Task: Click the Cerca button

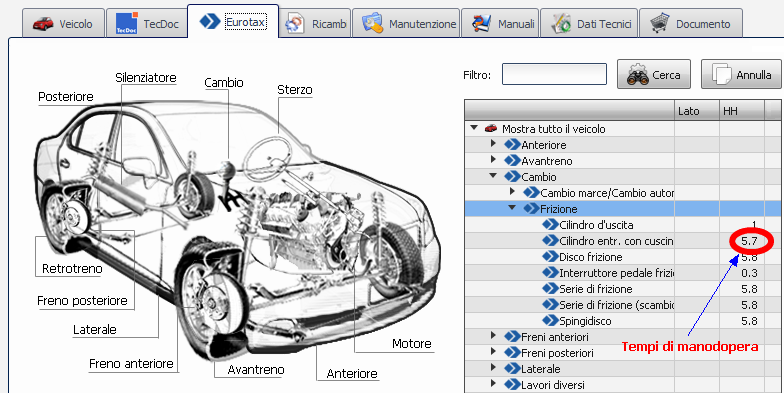Action: coord(654,74)
